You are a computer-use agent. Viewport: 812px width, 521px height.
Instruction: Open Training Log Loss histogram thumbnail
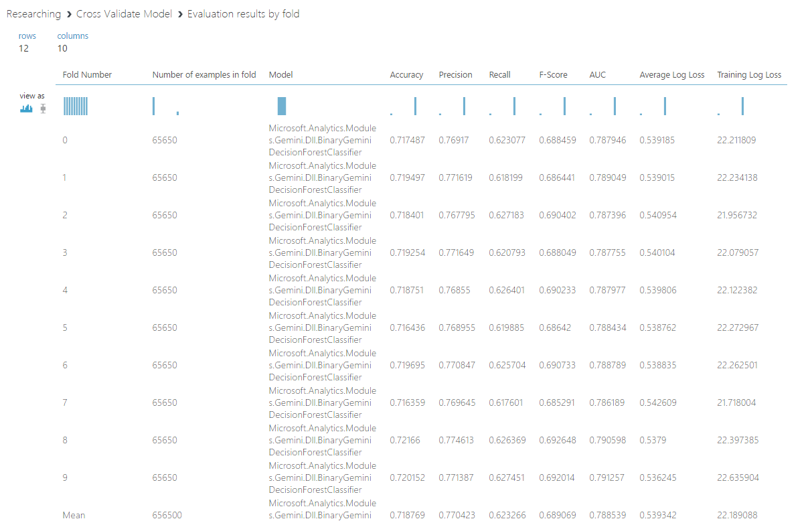730,106
